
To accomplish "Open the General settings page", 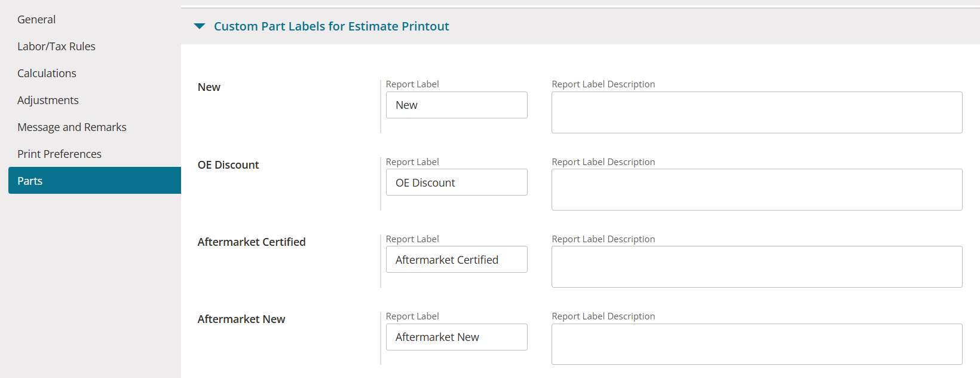I will [x=36, y=20].
